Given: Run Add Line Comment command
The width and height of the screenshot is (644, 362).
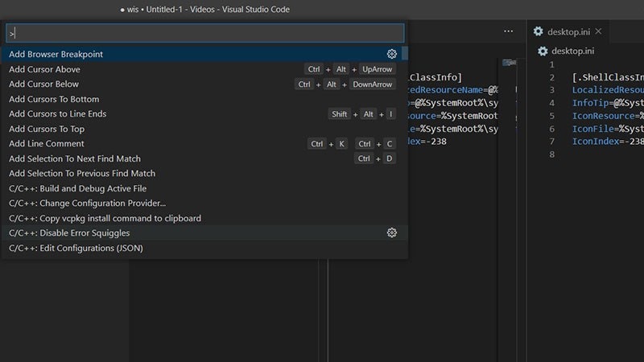Looking at the screenshot, I should pyautogui.click(x=204, y=144).
